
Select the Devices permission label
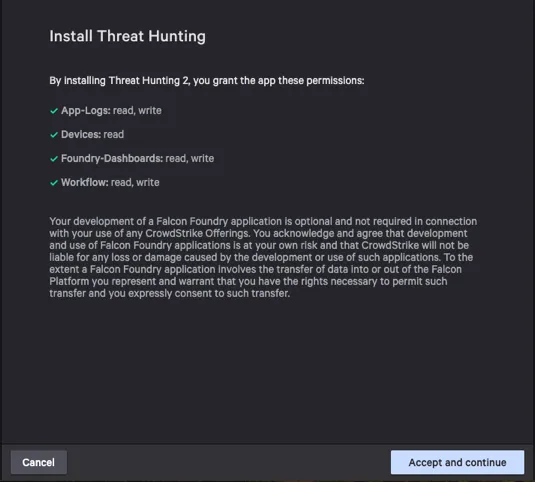click(x=81, y=134)
